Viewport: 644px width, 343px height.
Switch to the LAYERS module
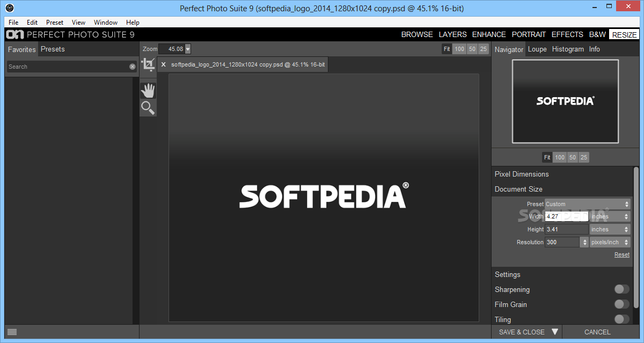point(453,34)
